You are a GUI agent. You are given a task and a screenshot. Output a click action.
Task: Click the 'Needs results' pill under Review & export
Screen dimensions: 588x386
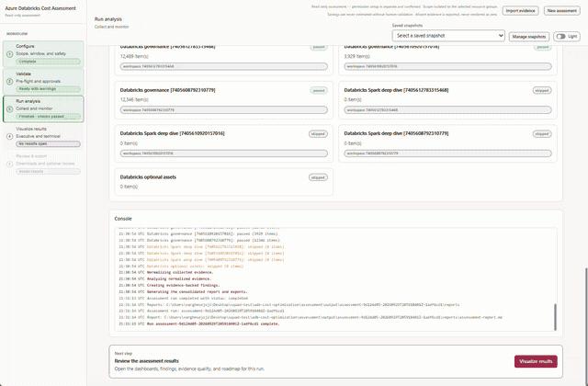tap(48, 172)
